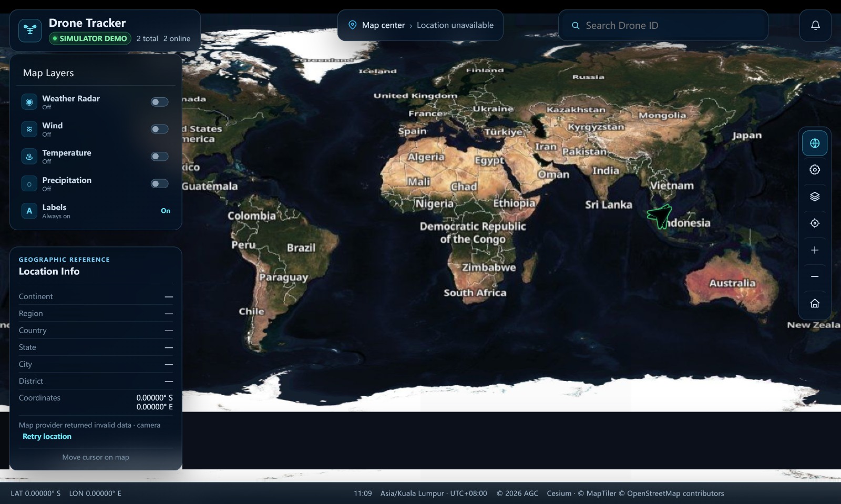Click the Map Layers panel heading
The width and height of the screenshot is (841, 504).
point(48,73)
